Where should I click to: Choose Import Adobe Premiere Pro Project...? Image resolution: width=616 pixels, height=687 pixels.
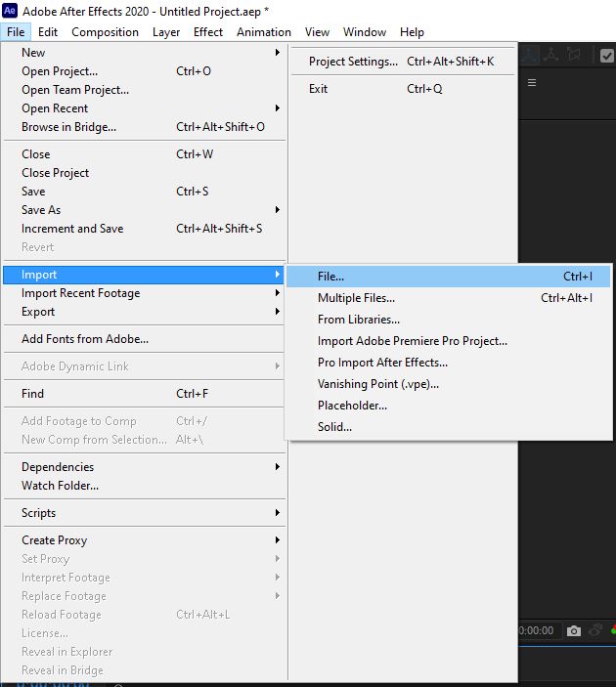click(x=448, y=341)
